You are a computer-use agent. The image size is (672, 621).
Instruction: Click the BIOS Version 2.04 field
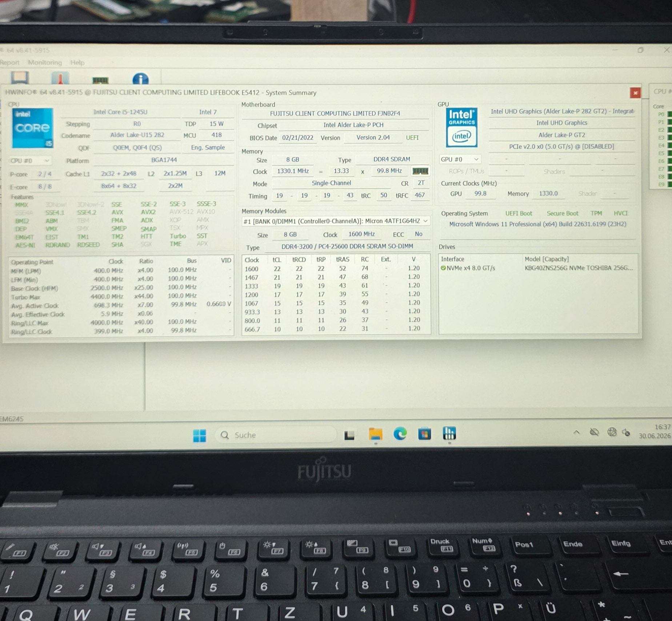(x=373, y=138)
